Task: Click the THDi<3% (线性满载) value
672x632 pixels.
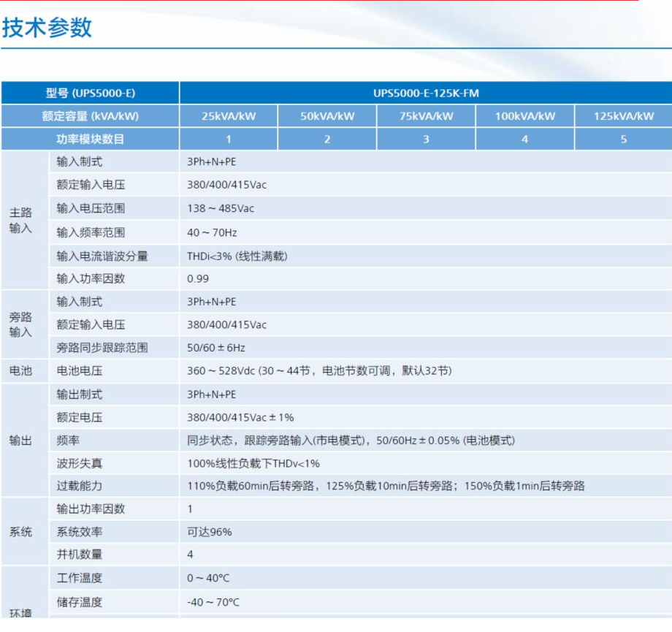Action: (x=237, y=256)
